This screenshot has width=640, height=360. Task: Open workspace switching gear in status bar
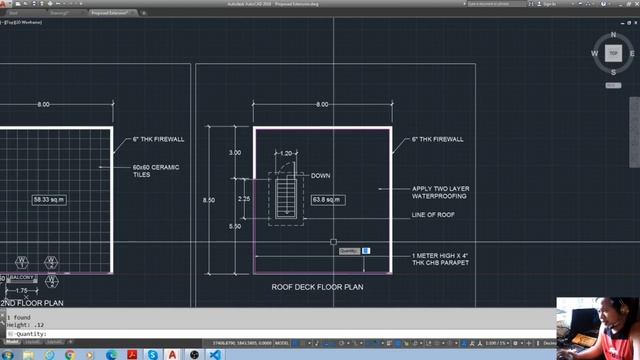tap(516, 343)
